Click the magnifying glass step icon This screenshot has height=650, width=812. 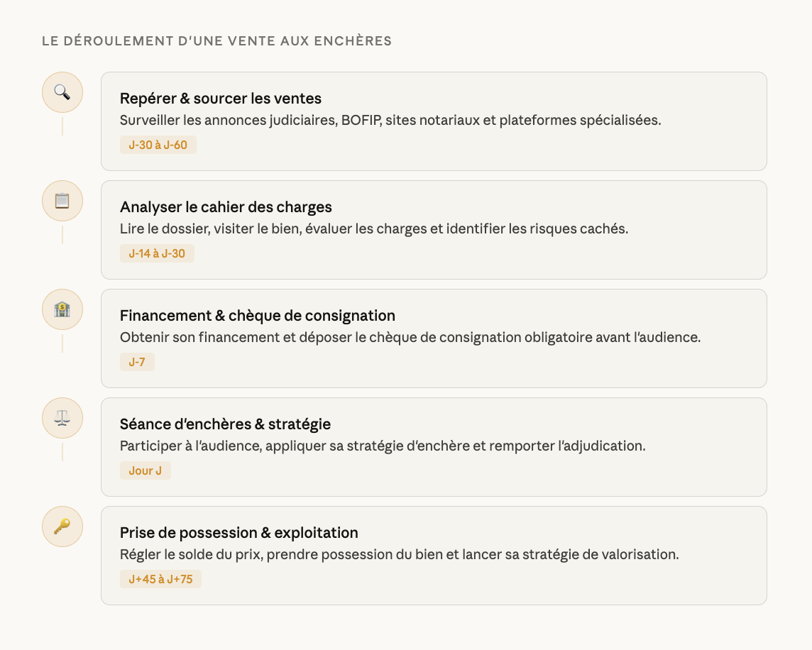point(62,92)
